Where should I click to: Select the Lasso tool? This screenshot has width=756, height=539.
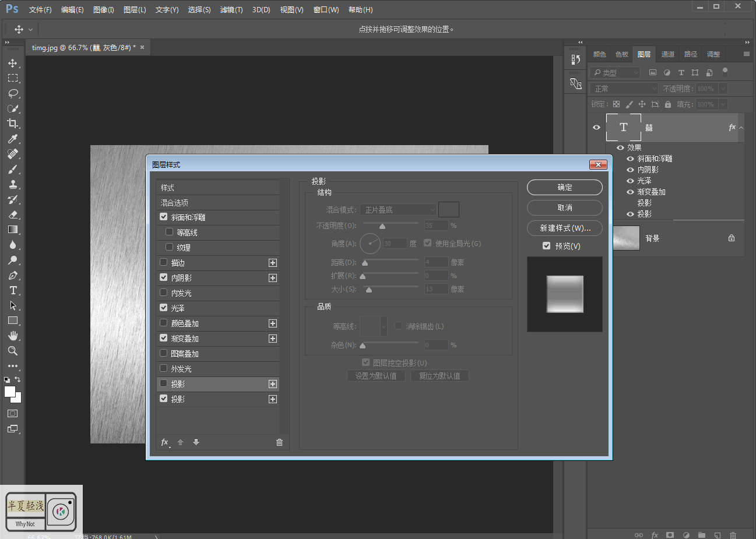click(x=13, y=93)
